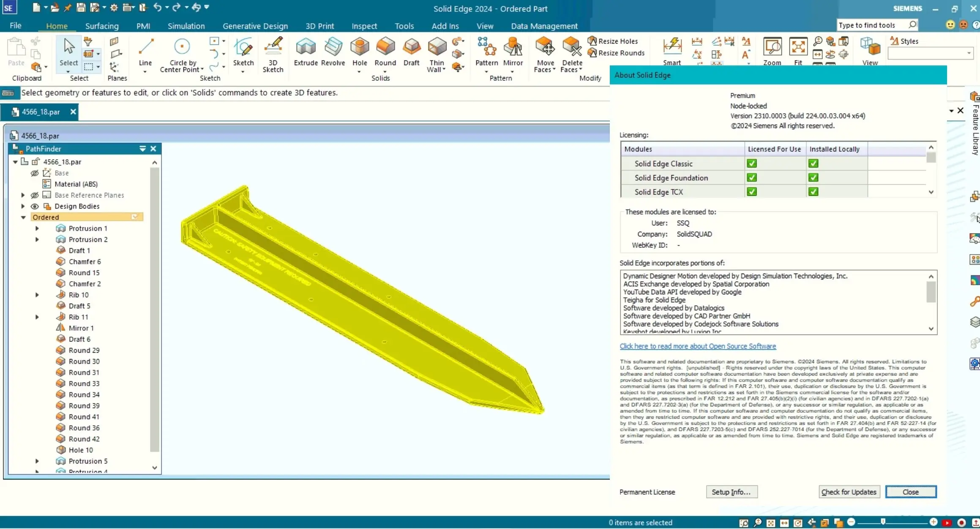Click the Setup Info... button
The image size is (980, 529).
[x=732, y=492]
